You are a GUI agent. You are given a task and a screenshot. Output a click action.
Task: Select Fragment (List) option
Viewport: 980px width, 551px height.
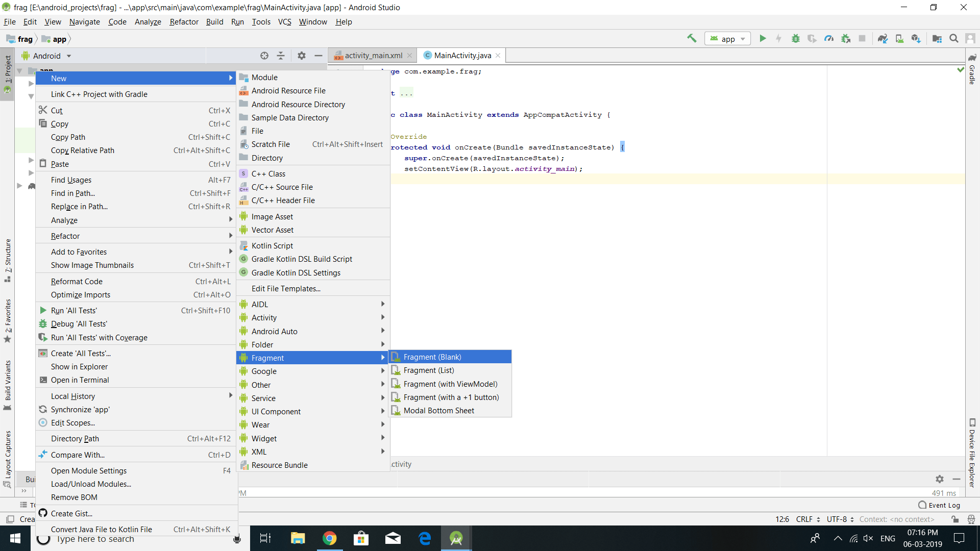tap(450, 370)
